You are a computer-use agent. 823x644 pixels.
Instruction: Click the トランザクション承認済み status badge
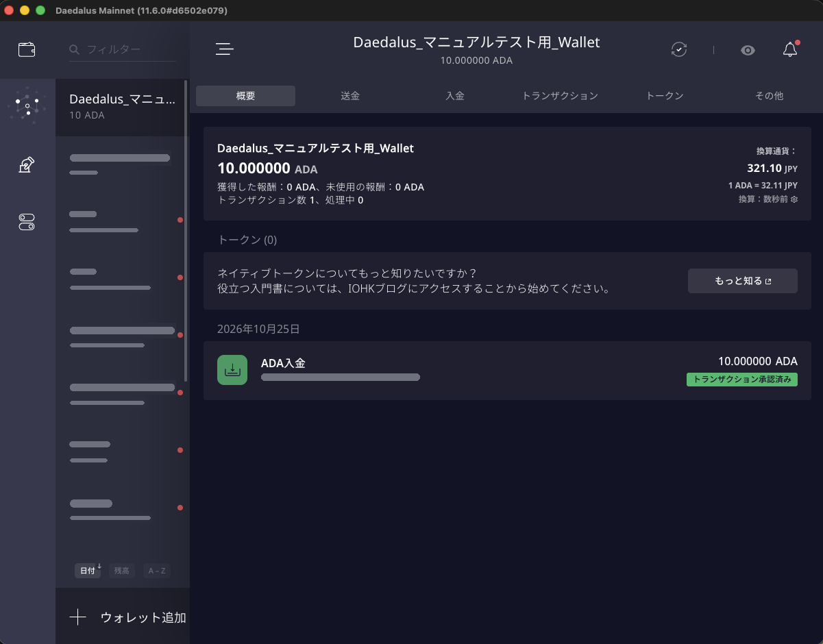pyautogui.click(x=742, y=380)
